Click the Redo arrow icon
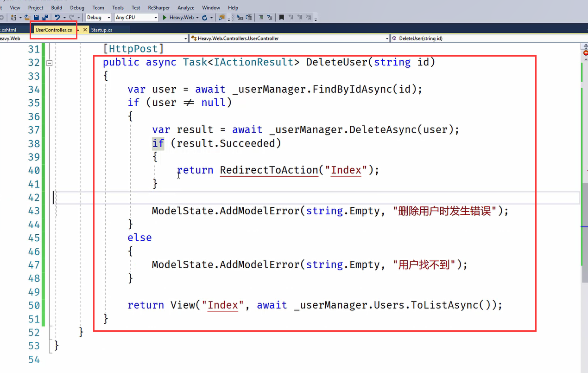 click(71, 17)
